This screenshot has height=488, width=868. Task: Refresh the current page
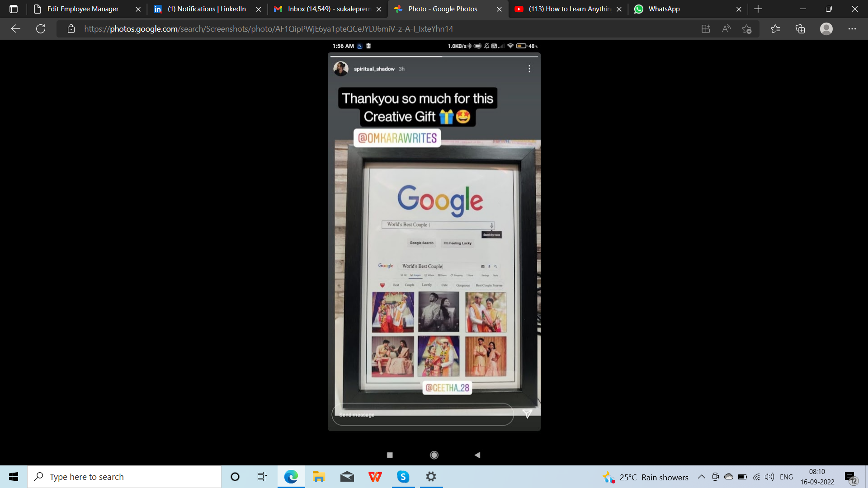(41, 29)
